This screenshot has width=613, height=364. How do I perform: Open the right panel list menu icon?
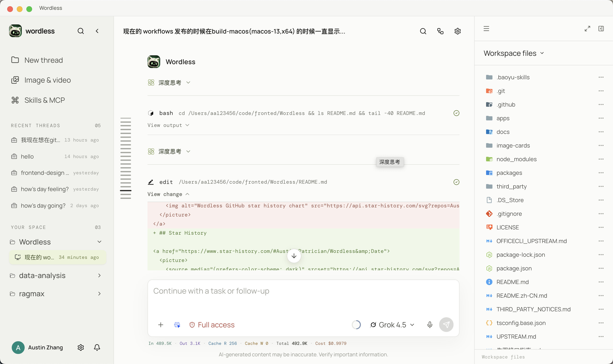[x=486, y=29]
